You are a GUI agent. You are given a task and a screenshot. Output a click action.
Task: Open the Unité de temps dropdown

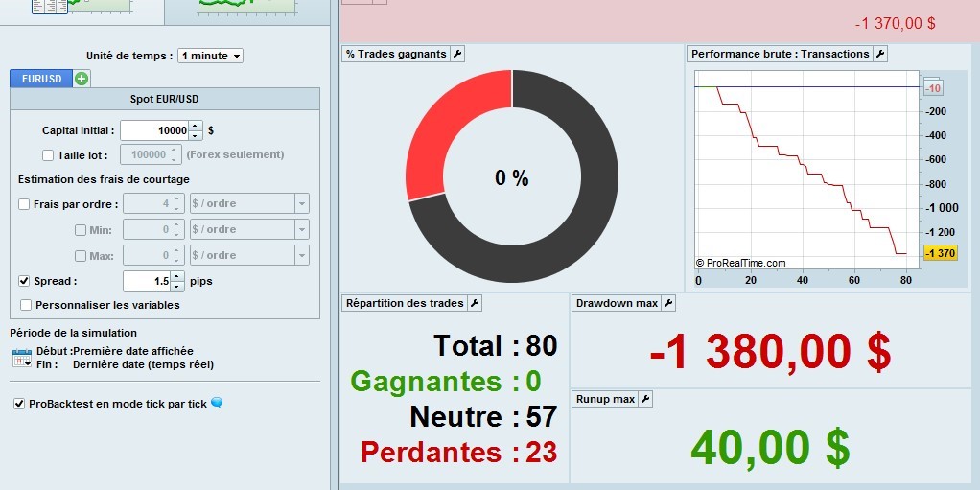pos(211,56)
